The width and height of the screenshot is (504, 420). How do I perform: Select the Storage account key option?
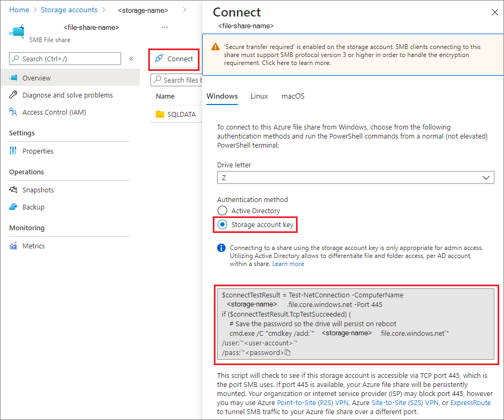point(222,224)
